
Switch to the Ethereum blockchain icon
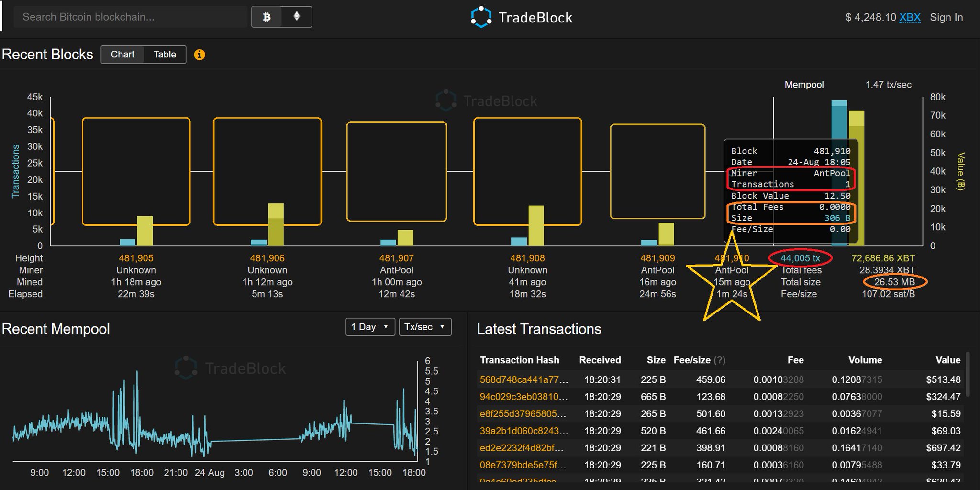pos(297,17)
